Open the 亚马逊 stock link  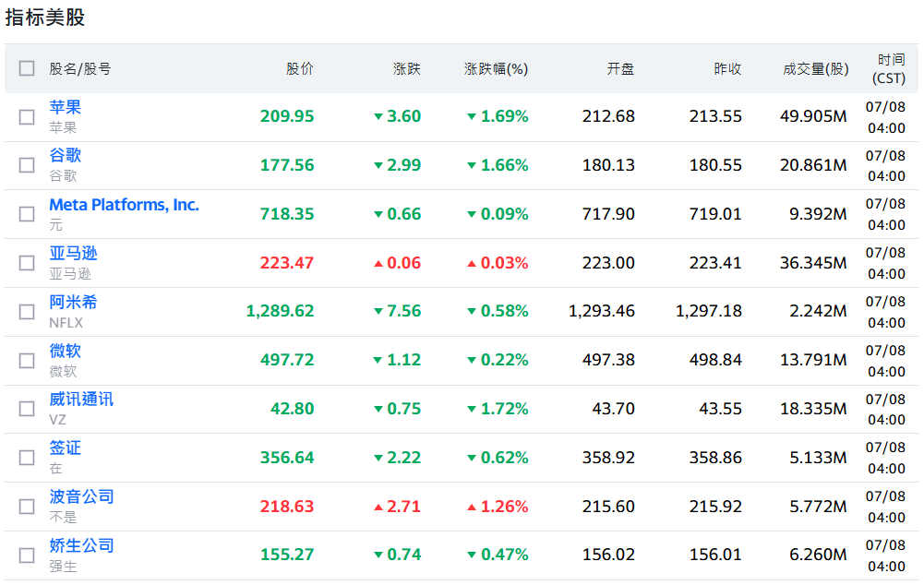tap(73, 254)
